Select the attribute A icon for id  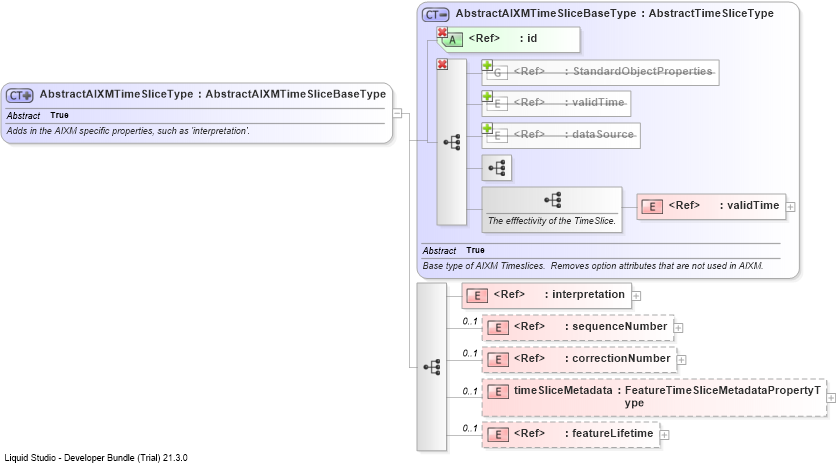tap(453, 40)
